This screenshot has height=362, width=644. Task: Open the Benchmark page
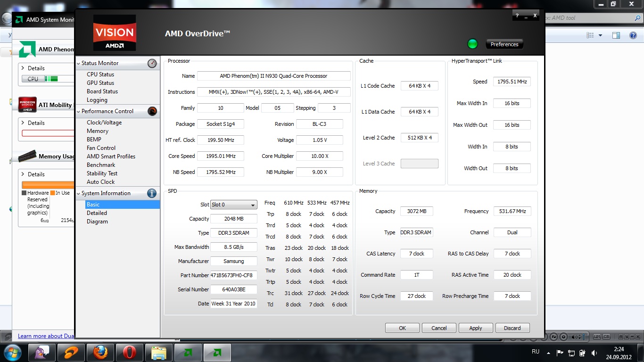(101, 165)
